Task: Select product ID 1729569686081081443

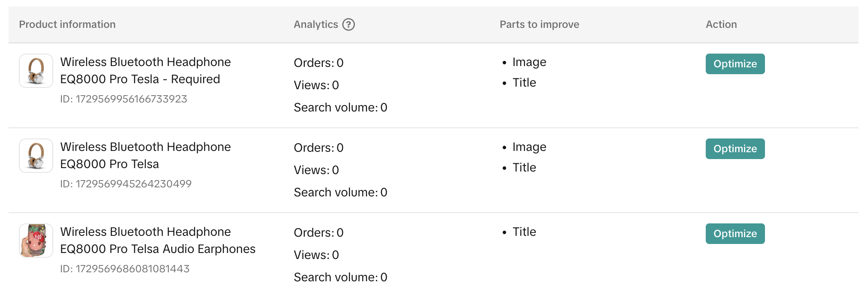Action: [125, 269]
